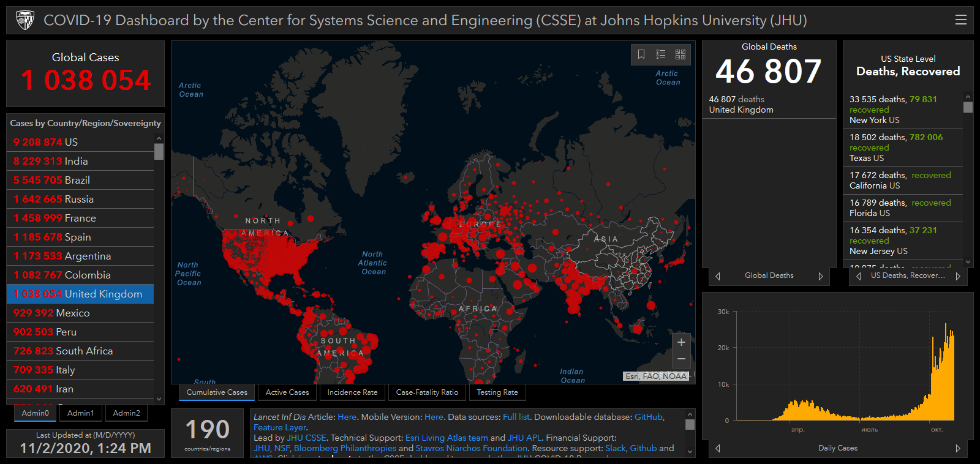Open the hamburger menu in the header

(x=961, y=20)
